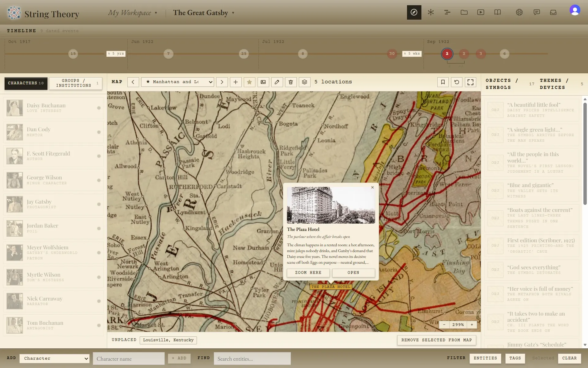Toggle Jay Gatsby's selection dot
Image resolution: width=588 pixels, height=368 pixels.
[x=99, y=204]
